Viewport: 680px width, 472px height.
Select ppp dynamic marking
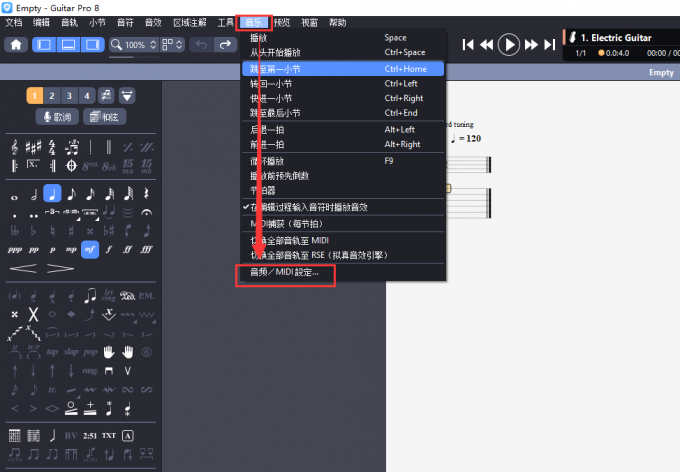tap(14, 250)
